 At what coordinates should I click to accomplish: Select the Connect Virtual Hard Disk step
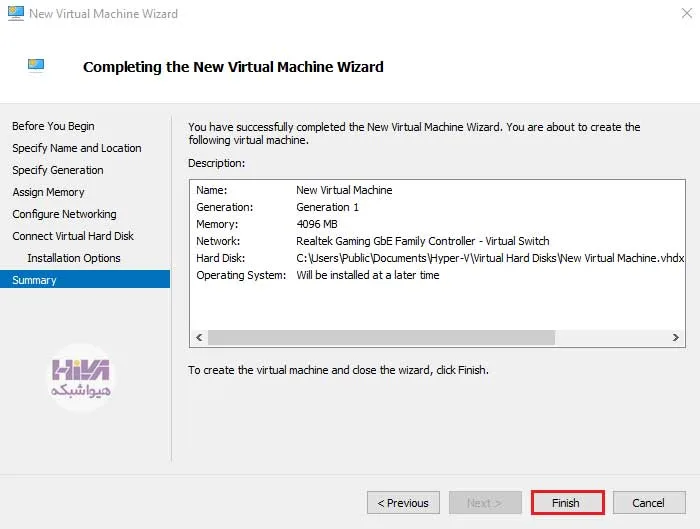coord(73,236)
